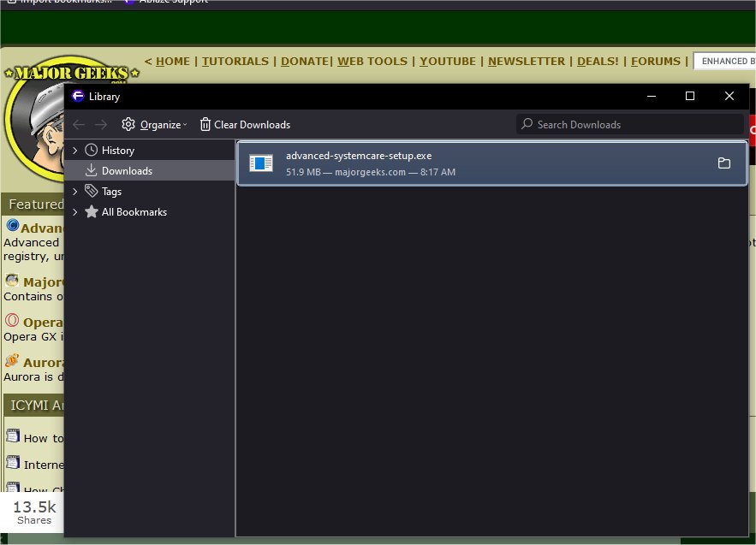
Task: Click the Opera icon in Featured list
Action: (x=12, y=321)
